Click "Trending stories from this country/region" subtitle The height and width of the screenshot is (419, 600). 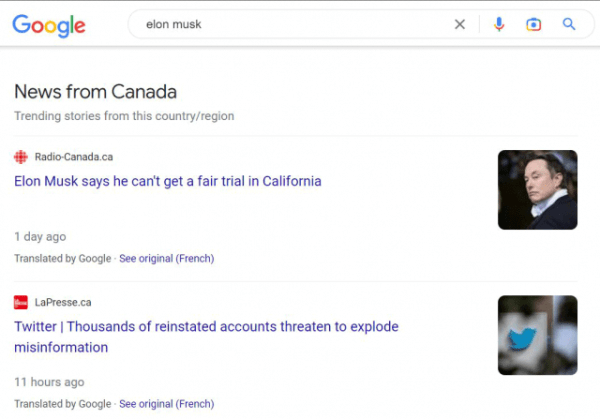click(124, 116)
